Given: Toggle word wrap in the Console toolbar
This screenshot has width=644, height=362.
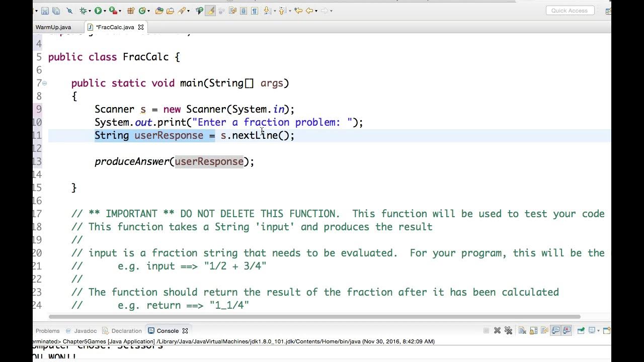Looking at the screenshot, I should [x=544, y=330].
